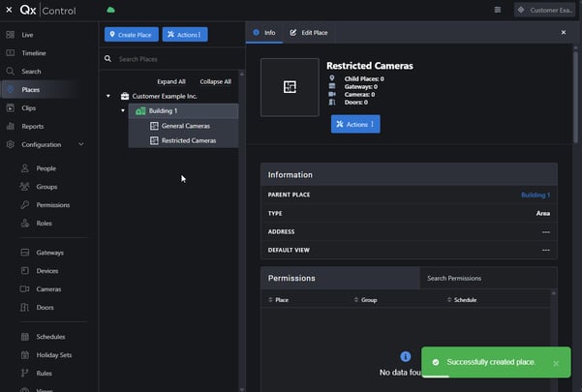Focus the Search Permissions field

[488, 278]
